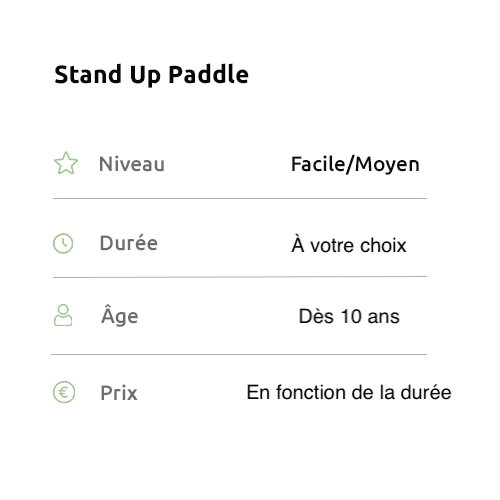500x500 pixels.
Task: Click the Niveau label
Action: (x=132, y=164)
